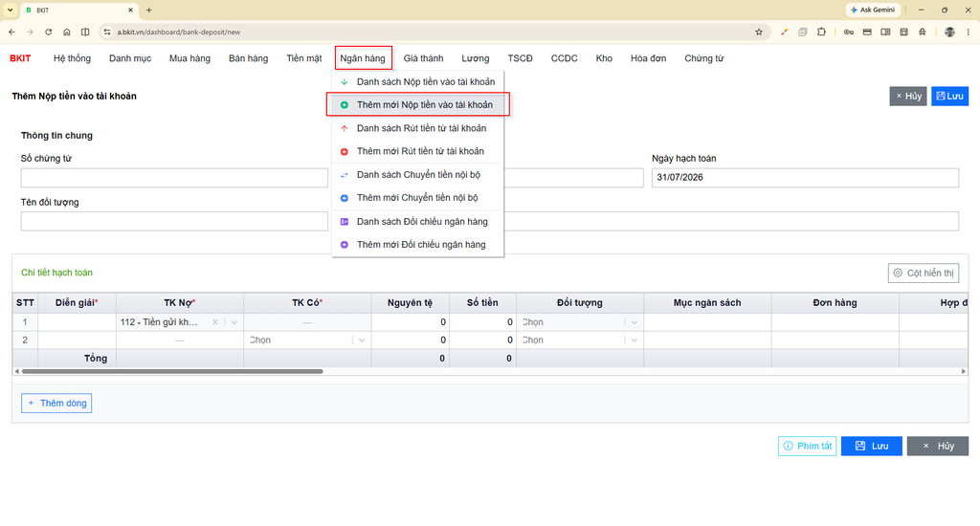The width and height of the screenshot is (980, 526).
Task: Navigate back in the browser
Action: coord(11,32)
